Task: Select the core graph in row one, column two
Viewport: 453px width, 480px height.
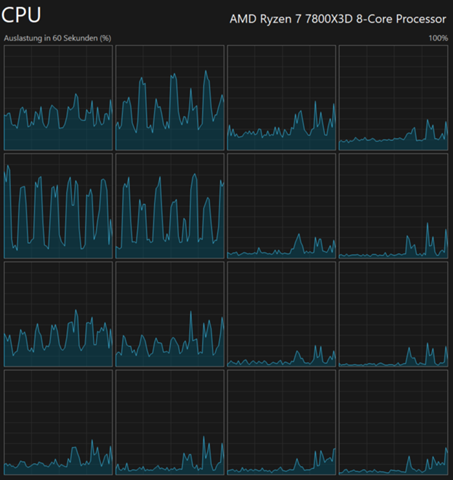Action: pyautogui.click(x=170, y=98)
